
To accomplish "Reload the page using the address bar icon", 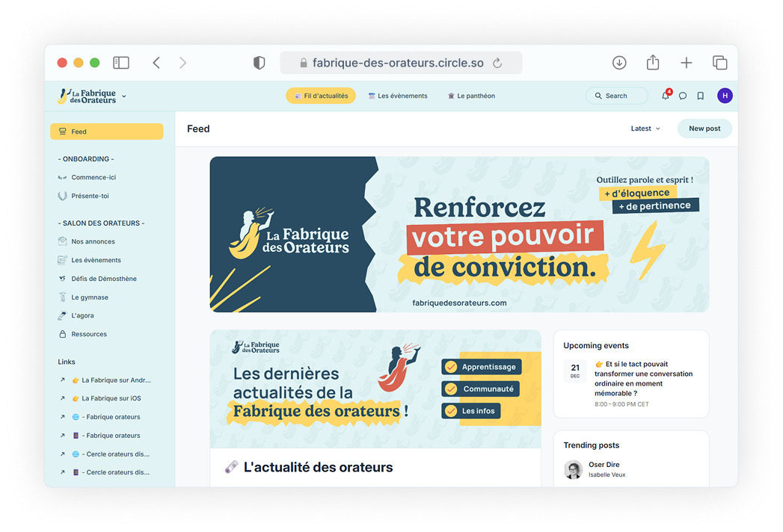I will (497, 64).
